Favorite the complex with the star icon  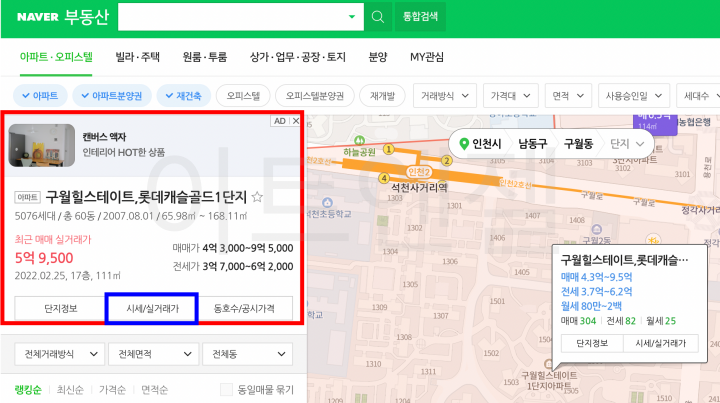tap(257, 197)
